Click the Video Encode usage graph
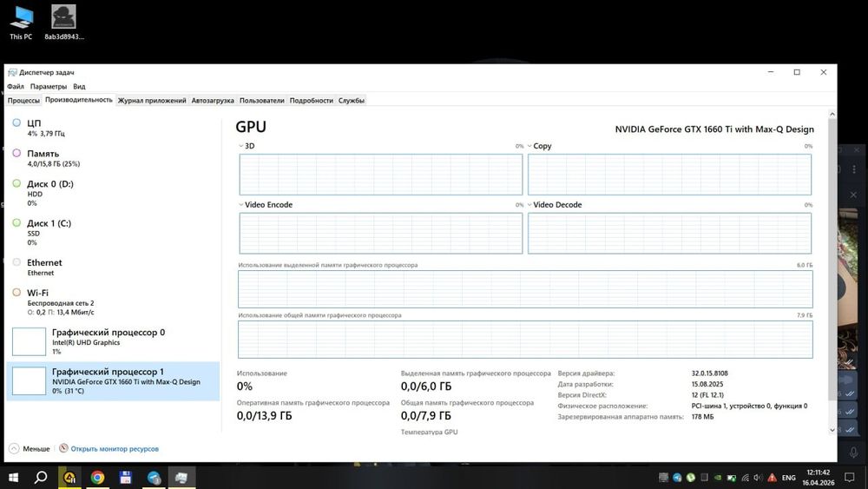Screen dimensions: 868x489 tap(381, 233)
